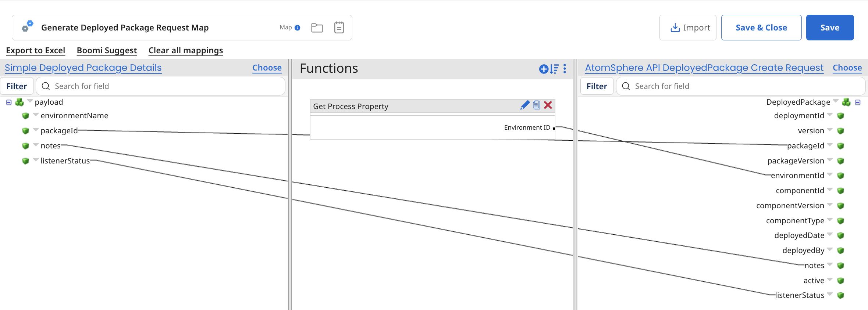Open the map revision notes icon
Viewport: 868px width, 310px height.
point(339,27)
